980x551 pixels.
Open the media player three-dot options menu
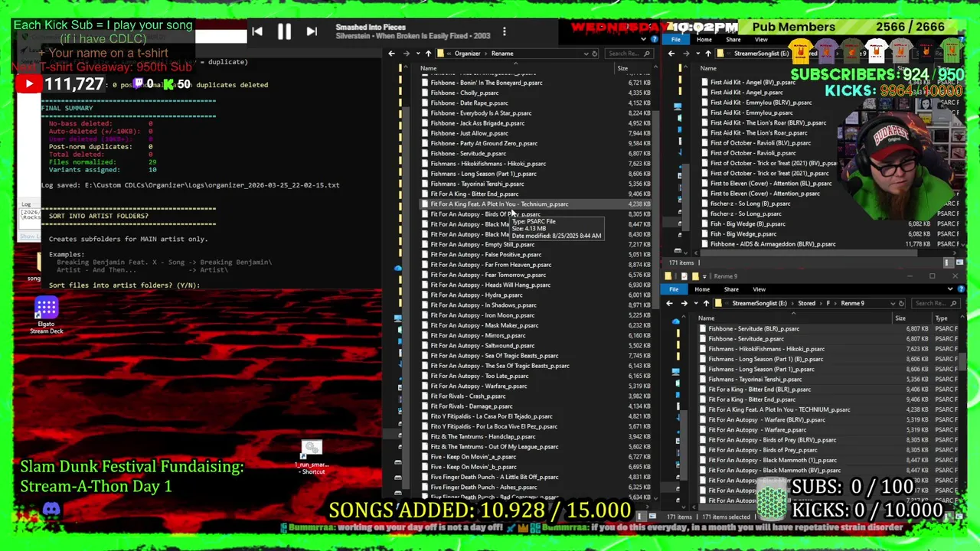[504, 31]
